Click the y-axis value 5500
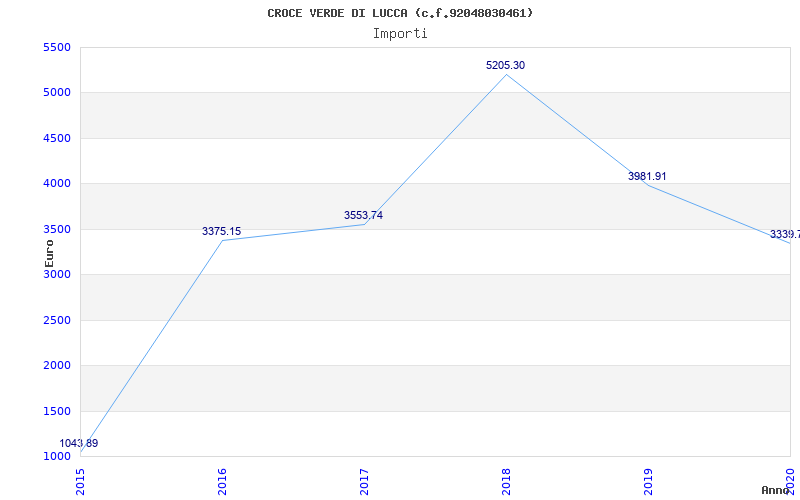This screenshot has width=800, height=500. [x=57, y=47]
